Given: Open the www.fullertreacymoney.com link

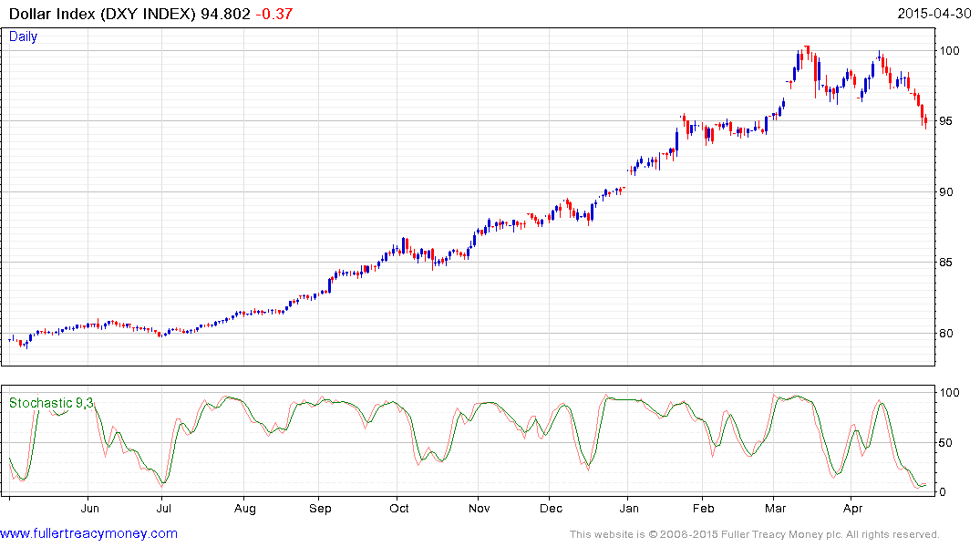Looking at the screenshot, I should 88,533.
